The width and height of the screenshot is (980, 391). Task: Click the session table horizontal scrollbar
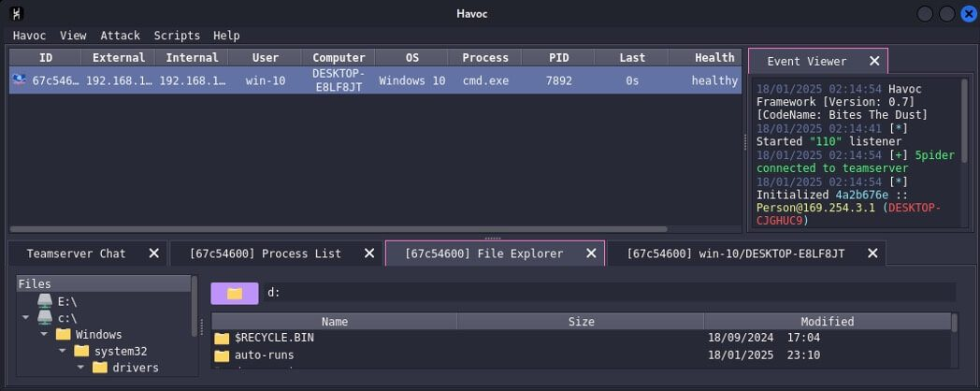[339, 229]
